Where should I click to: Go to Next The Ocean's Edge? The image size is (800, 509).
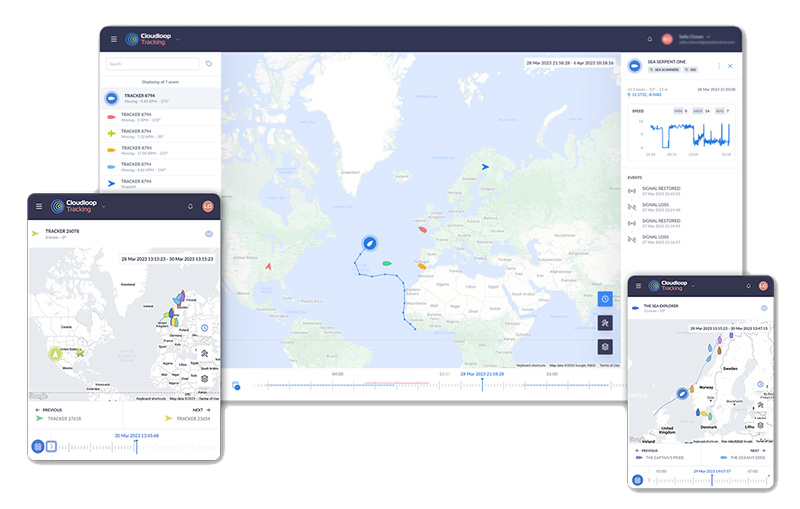[743, 454]
